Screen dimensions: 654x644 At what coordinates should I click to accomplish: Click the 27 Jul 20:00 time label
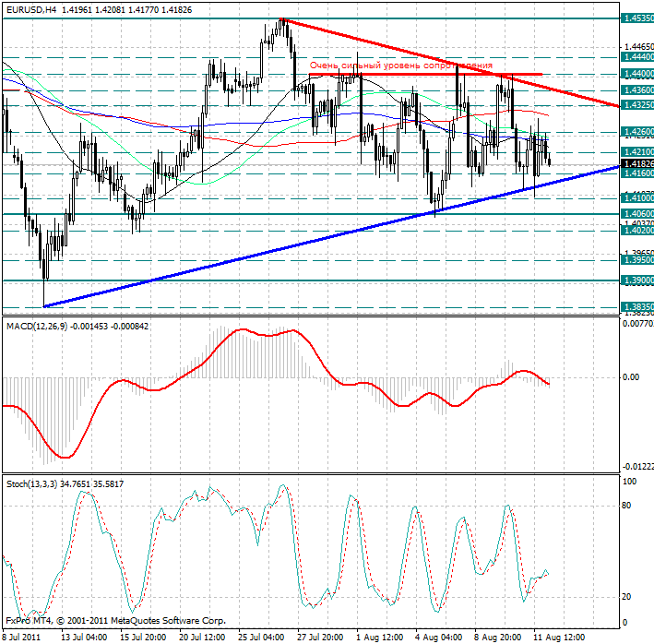(x=320, y=638)
